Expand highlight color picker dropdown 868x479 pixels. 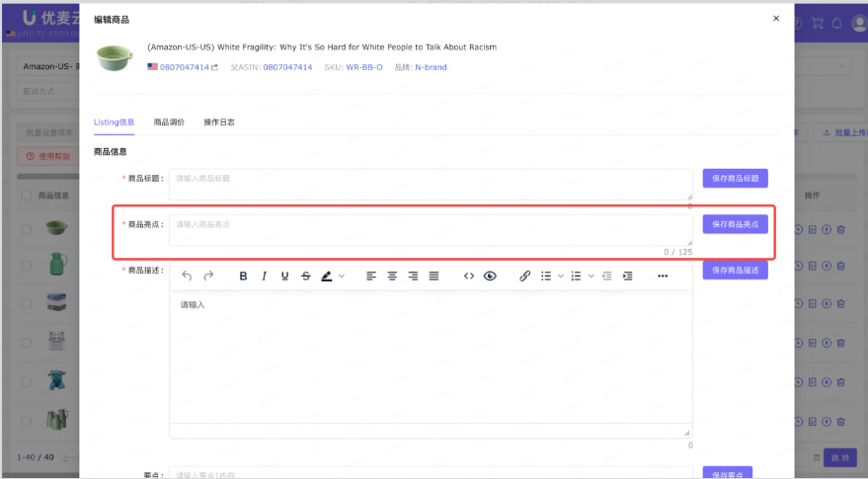click(342, 276)
